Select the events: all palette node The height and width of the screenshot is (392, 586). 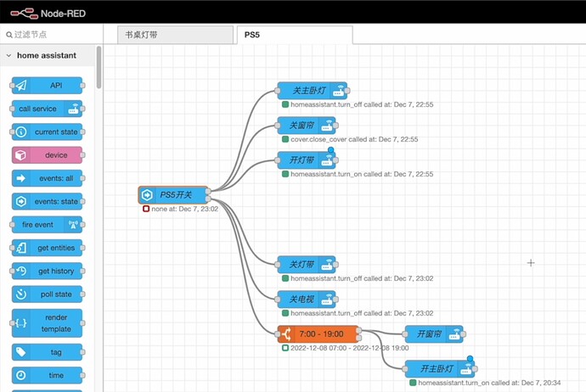click(x=47, y=178)
